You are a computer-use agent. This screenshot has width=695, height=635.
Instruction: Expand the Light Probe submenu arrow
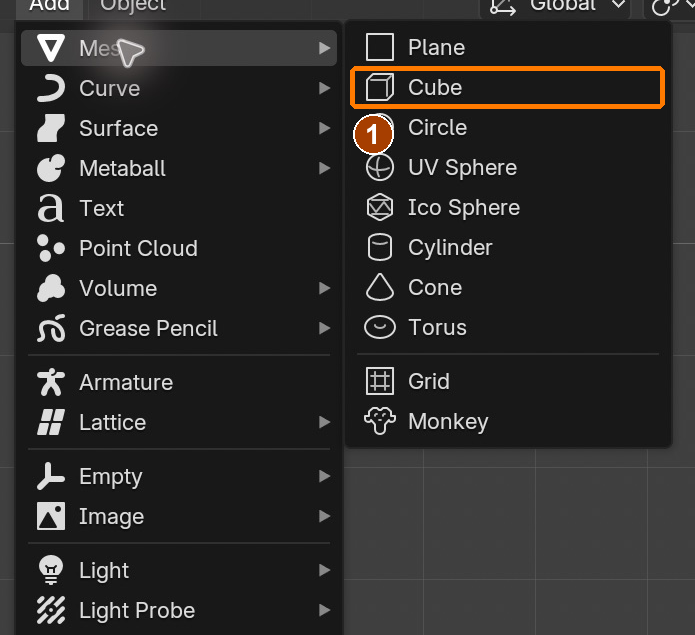[324, 610]
